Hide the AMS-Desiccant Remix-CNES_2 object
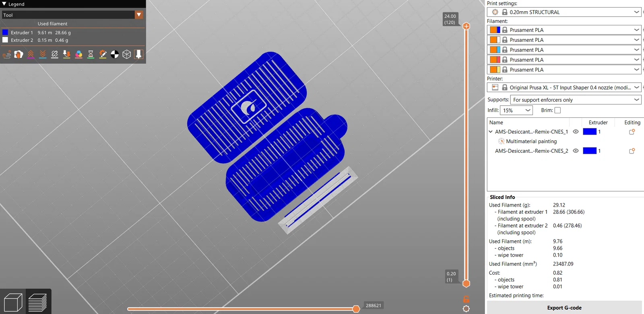Image resolution: width=644 pixels, height=314 pixels. (x=576, y=151)
